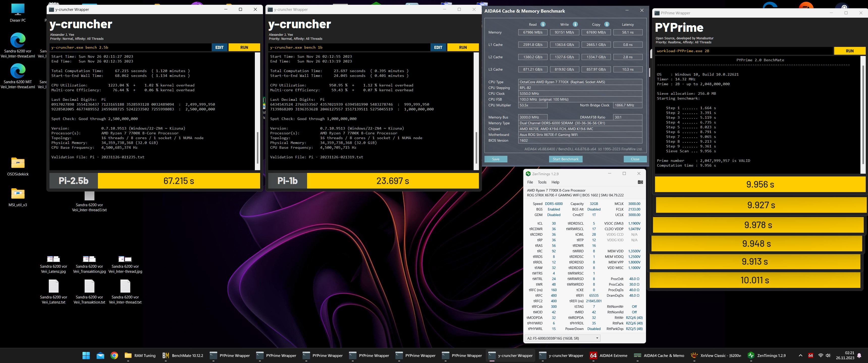Open the Mail app from taskbar
The image size is (868, 363).
tap(100, 355)
